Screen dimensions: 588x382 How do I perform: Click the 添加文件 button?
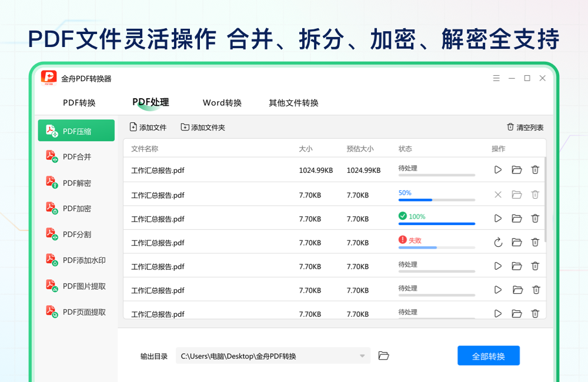(x=148, y=127)
